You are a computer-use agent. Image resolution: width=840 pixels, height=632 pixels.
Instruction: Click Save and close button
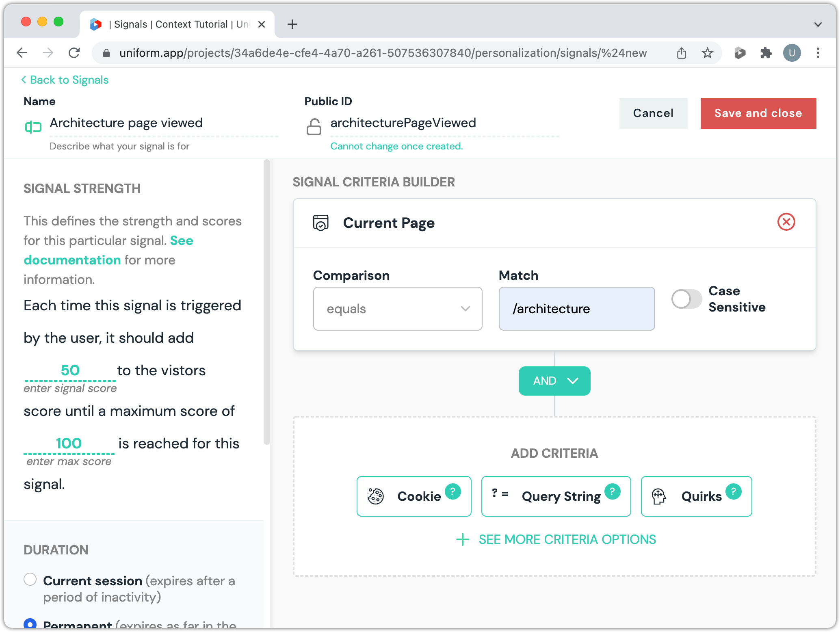coord(758,113)
